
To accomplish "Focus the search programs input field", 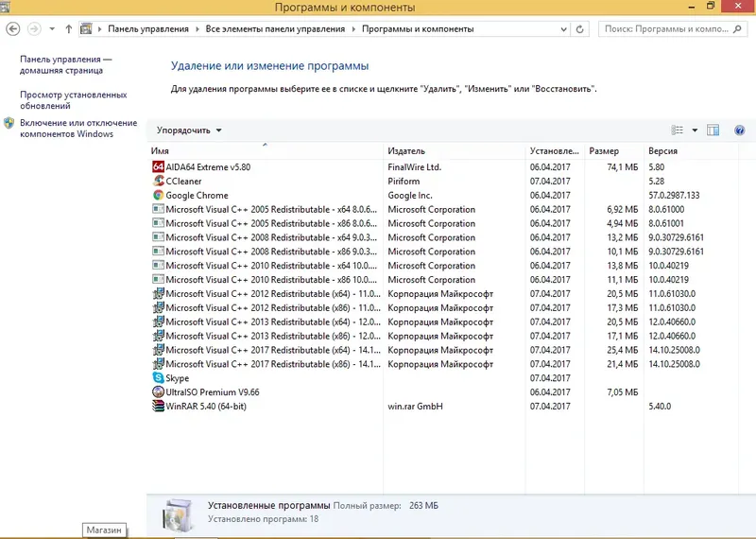I will tap(666, 29).
